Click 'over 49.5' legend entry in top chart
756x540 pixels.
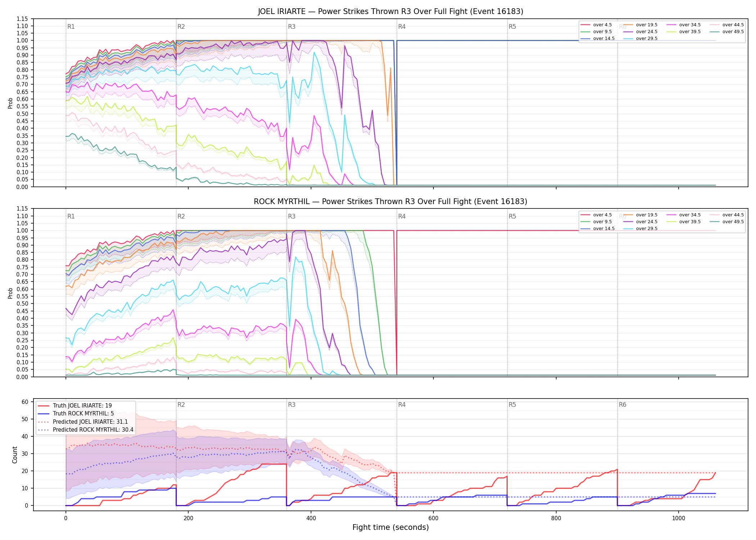727,32
